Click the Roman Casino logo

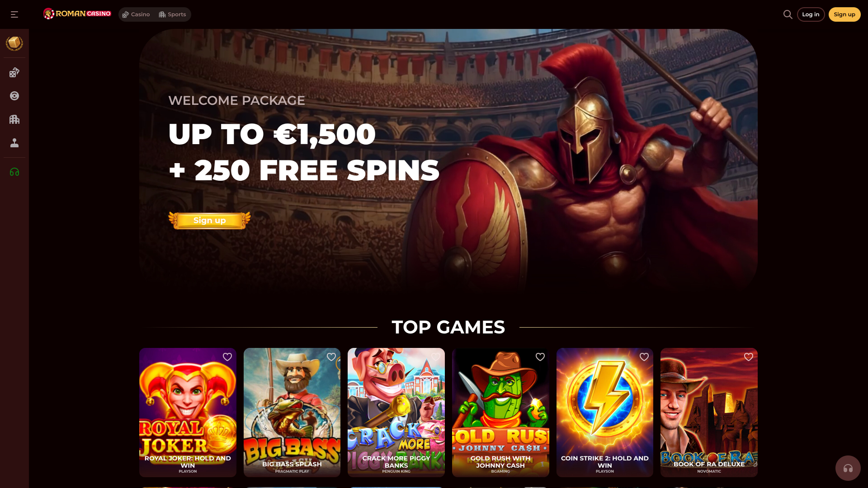77,14
